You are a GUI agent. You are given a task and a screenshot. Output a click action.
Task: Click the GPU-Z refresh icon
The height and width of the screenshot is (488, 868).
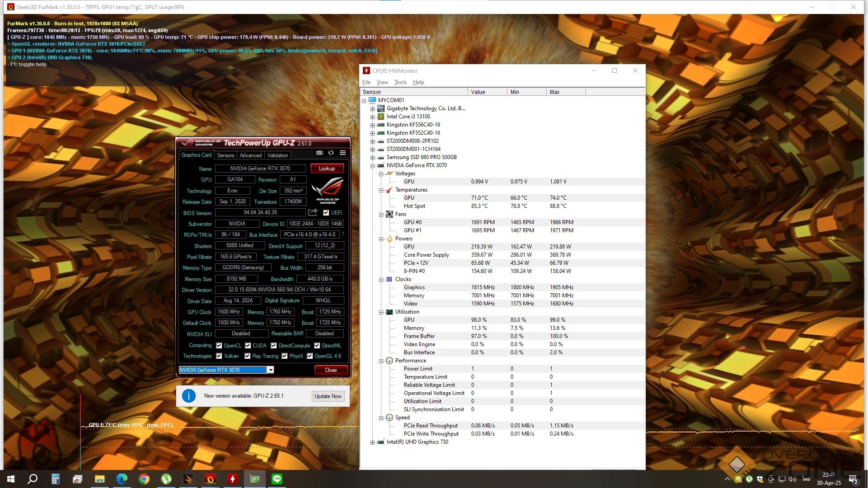pyautogui.click(x=331, y=153)
